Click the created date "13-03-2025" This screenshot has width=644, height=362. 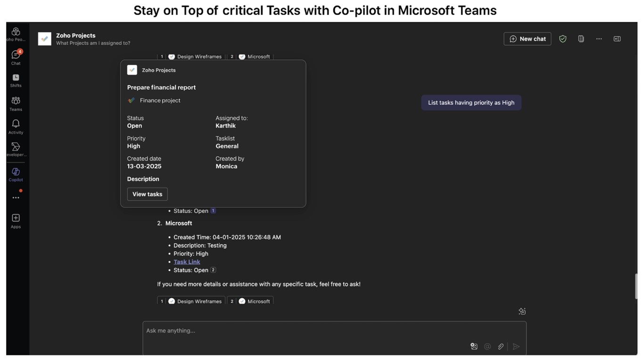pos(144,166)
